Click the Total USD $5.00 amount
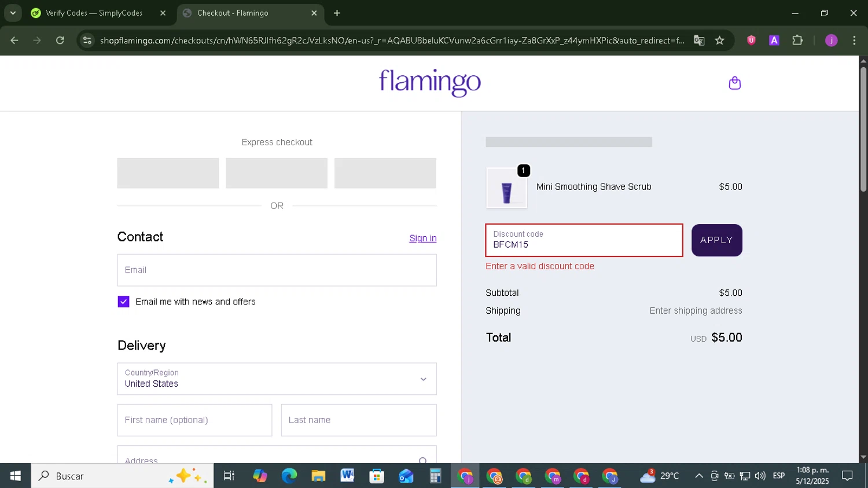 716,337
